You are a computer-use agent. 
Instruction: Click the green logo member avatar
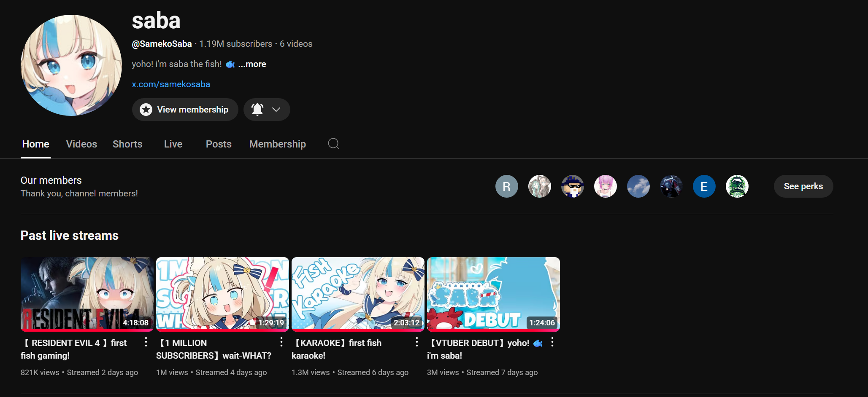coord(737,186)
